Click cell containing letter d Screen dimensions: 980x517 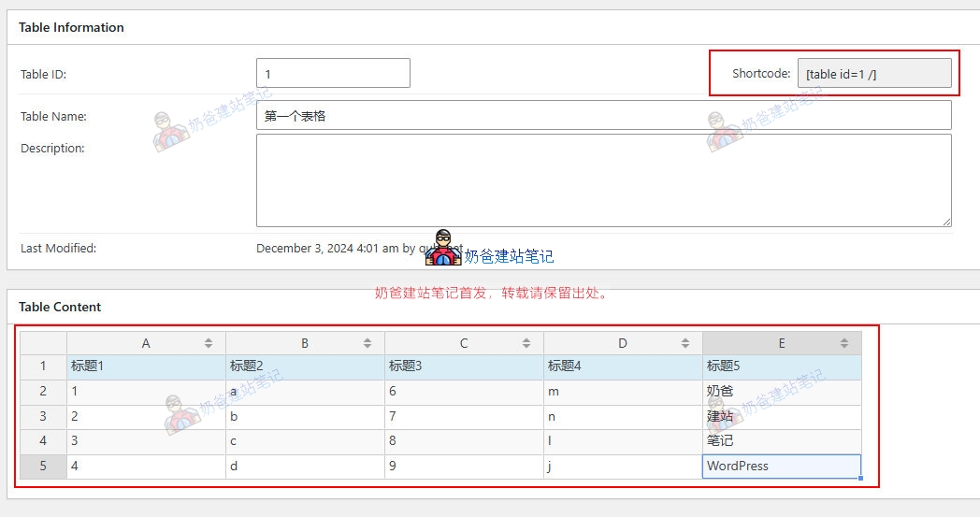(305, 467)
